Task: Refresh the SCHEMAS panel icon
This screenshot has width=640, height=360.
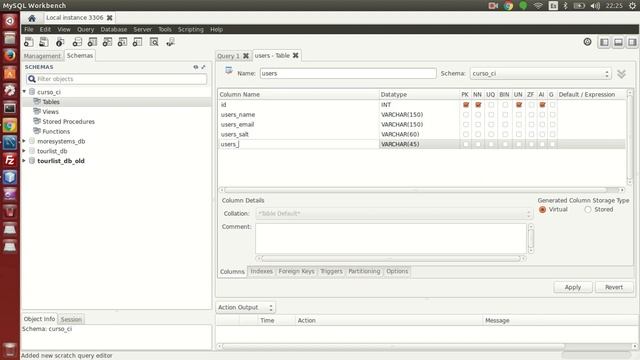Action: (x=196, y=67)
